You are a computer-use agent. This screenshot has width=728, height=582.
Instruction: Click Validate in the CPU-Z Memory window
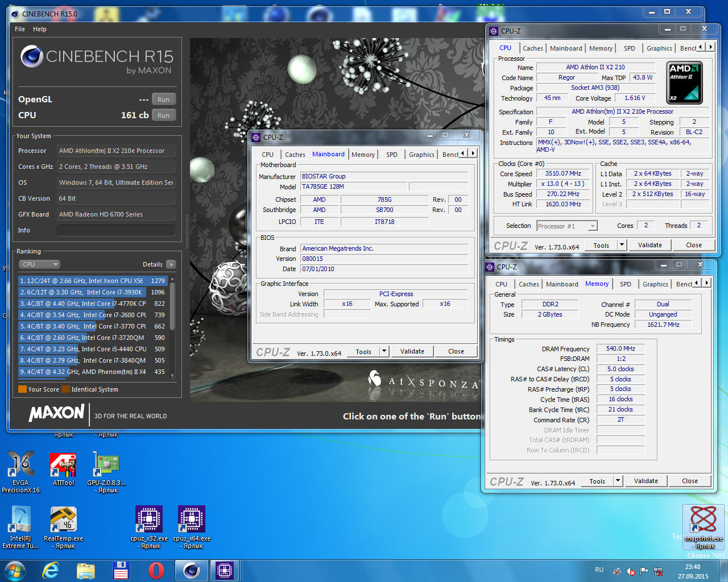(x=646, y=481)
